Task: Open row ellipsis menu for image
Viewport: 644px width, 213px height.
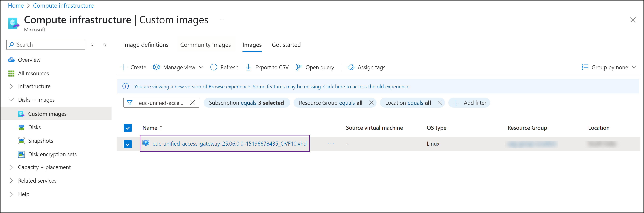Action: [x=331, y=144]
